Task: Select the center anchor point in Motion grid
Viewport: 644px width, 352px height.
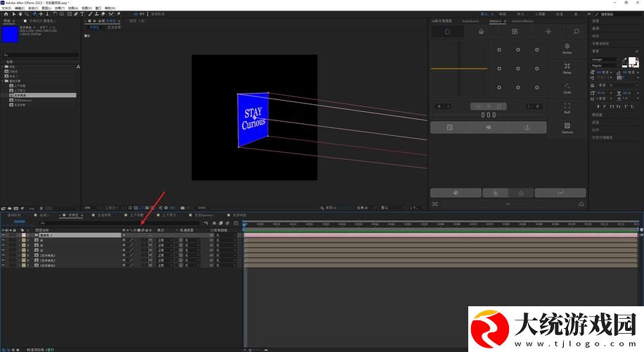Action: (518, 69)
